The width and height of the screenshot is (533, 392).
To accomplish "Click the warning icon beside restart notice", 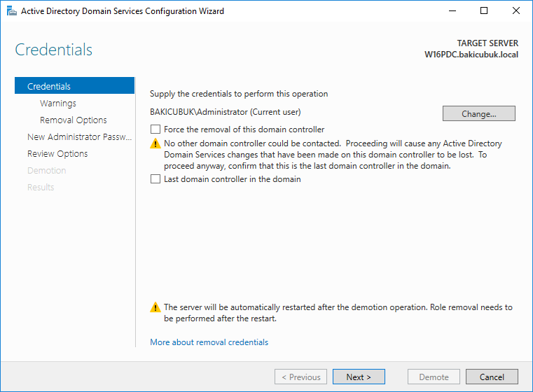I will tap(155, 307).
